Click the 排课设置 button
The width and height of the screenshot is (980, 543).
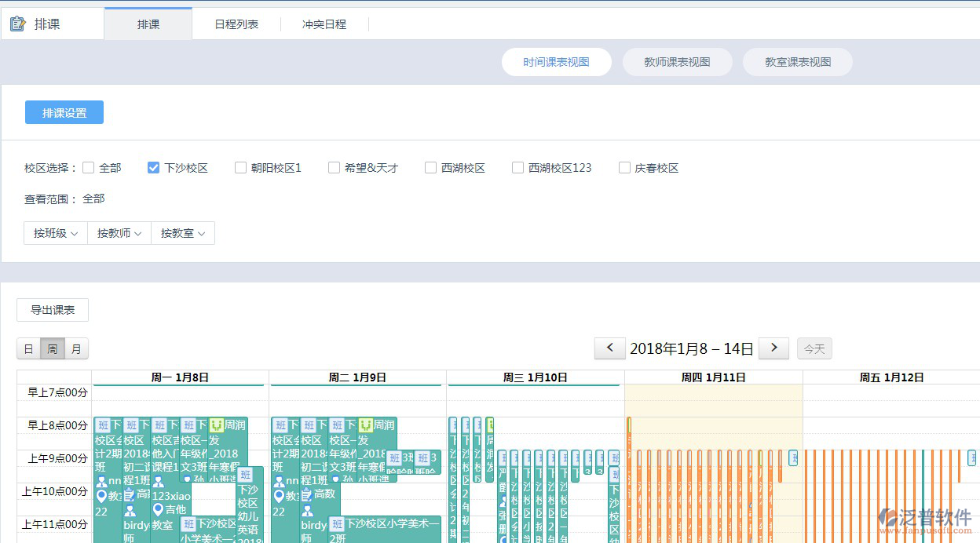click(64, 111)
